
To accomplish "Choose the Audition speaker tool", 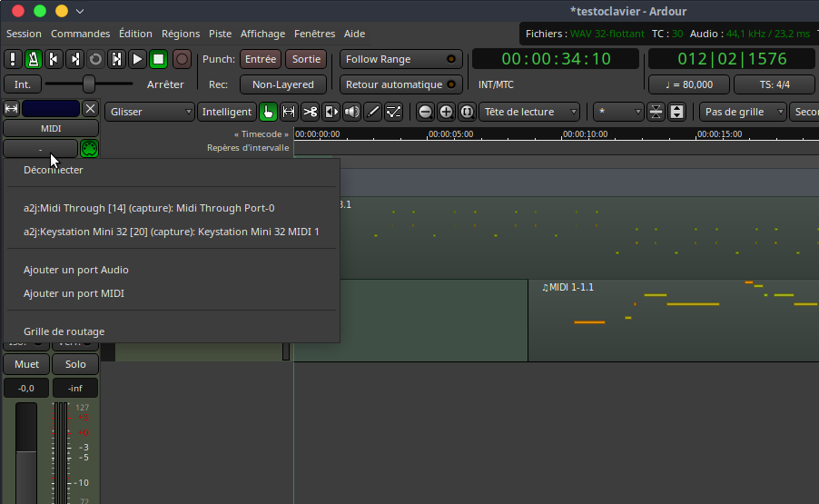I will click(352, 112).
